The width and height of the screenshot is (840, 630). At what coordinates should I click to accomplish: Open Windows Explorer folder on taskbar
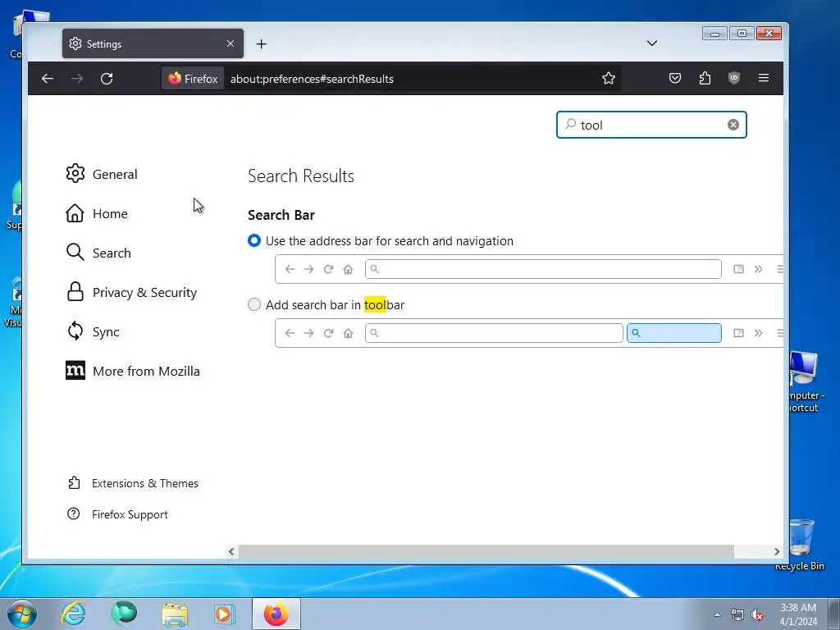(x=175, y=614)
